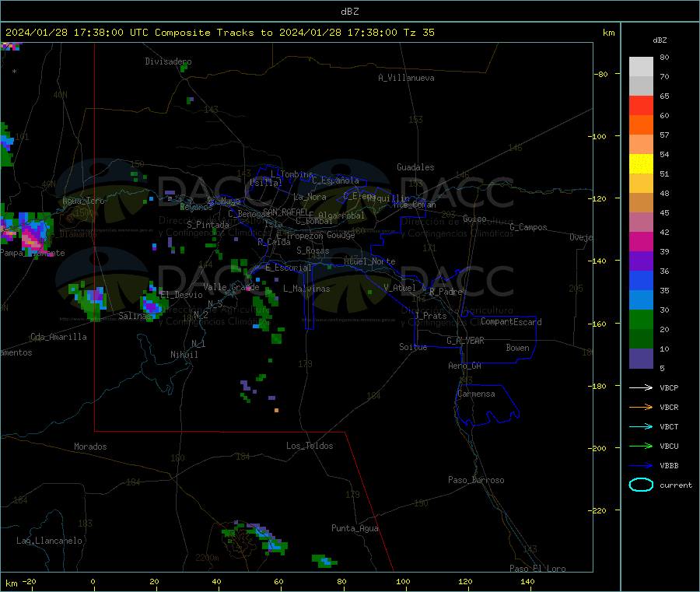Screen dimensions: 700x592
Task: Click the Bowen map label
Action: 517,348
